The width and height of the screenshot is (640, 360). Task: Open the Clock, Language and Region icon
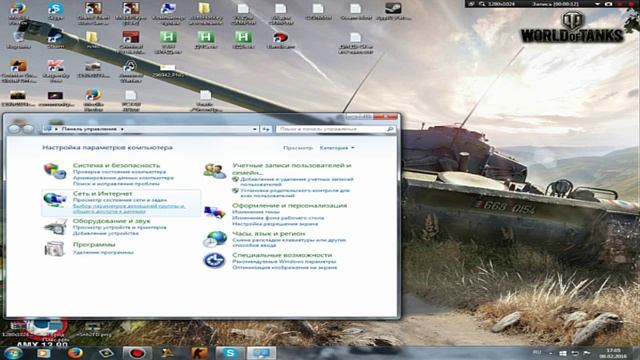pos(214,239)
